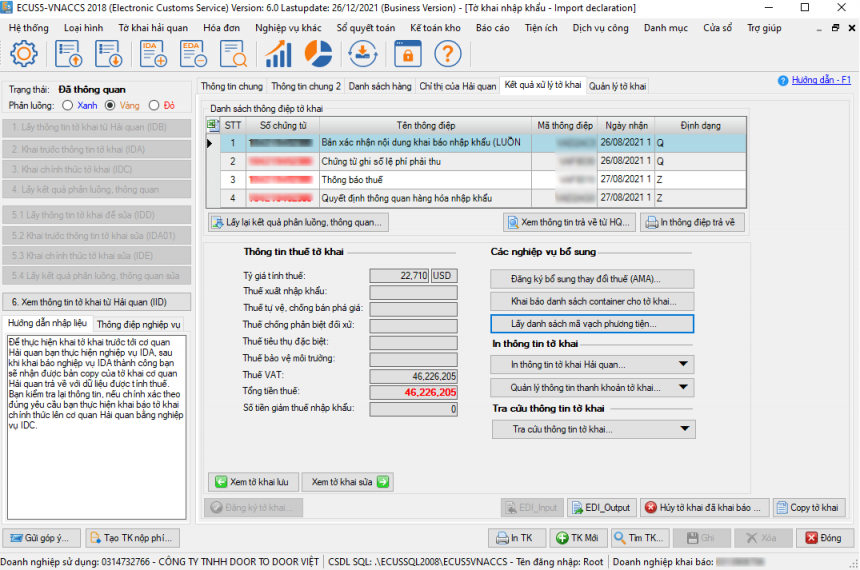Select the Vàng radio button
This screenshot has width=860, height=570.
click(x=110, y=105)
